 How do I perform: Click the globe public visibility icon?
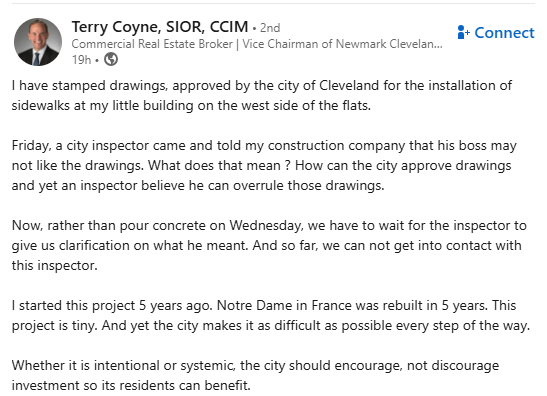(111, 59)
